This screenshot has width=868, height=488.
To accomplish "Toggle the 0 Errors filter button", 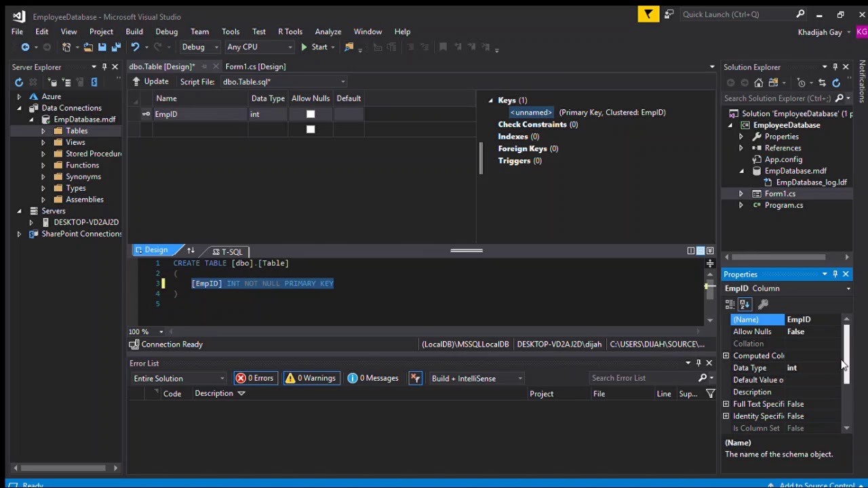I will [254, 378].
